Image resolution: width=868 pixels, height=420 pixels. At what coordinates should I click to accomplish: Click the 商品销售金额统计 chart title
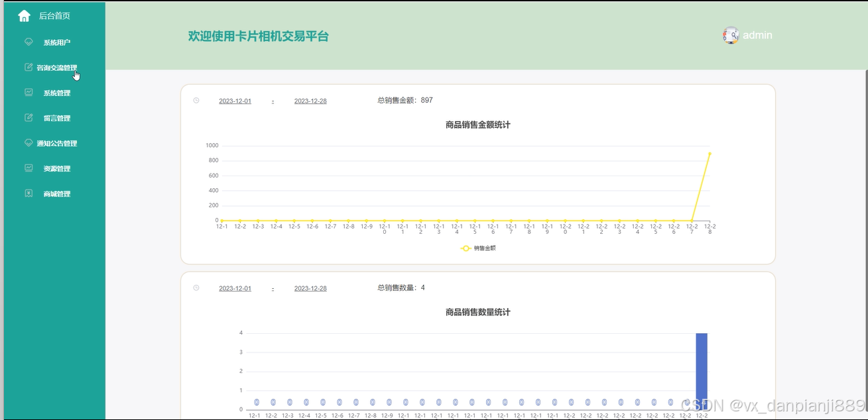[x=478, y=125]
